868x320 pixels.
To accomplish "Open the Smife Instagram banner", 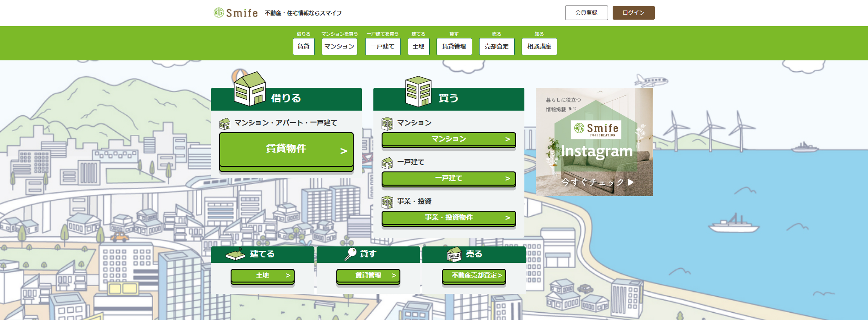I will click(x=594, y=142).
